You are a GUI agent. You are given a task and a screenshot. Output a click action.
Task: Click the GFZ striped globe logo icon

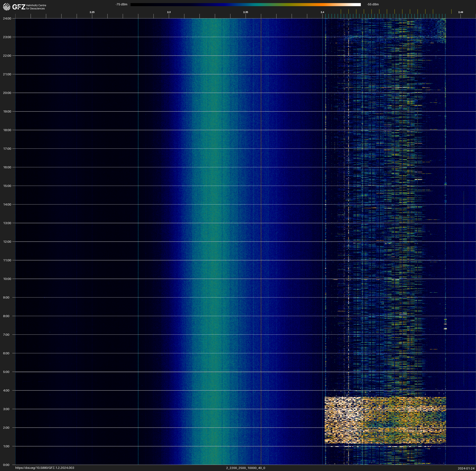7,7
